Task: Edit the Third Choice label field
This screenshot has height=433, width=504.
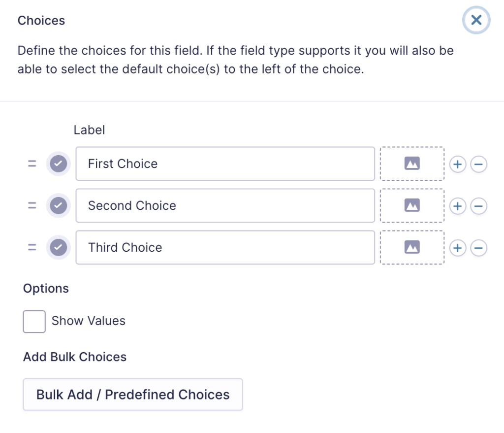Action: pyautogui.click(x=225, y=247)
